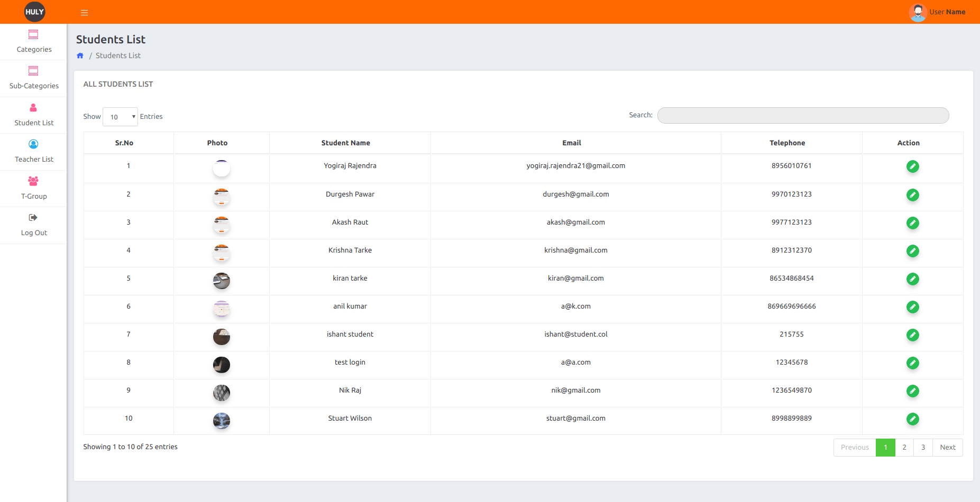Click the home icon in breadcrumb
Image resolution: width=980 pixels, height=502 pixels.
tap(80, 55)
